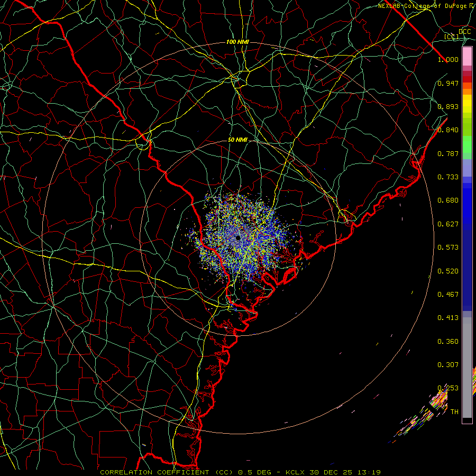Click the [CC] legend title
Image resolution: width=476 pixels, height=476 pixels.
[x=451, y=36]
